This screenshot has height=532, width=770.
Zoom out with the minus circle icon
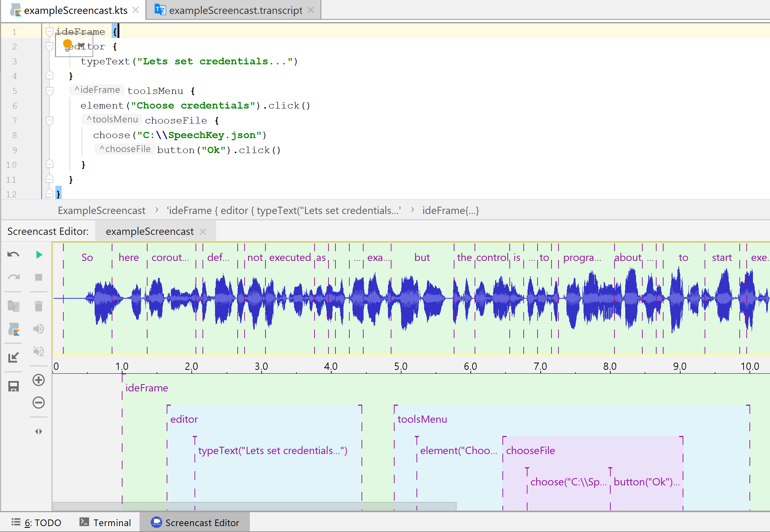(x=39, y=403)
